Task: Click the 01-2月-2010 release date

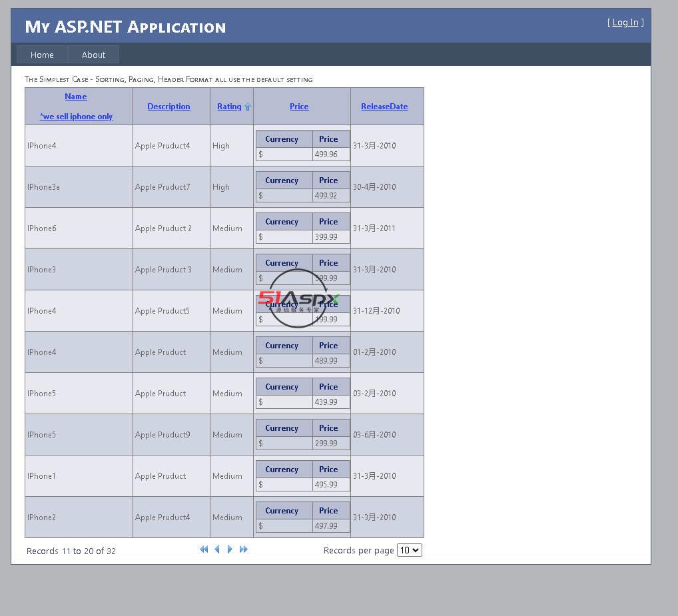Action: pyautogui.click(x=374, y=352)
